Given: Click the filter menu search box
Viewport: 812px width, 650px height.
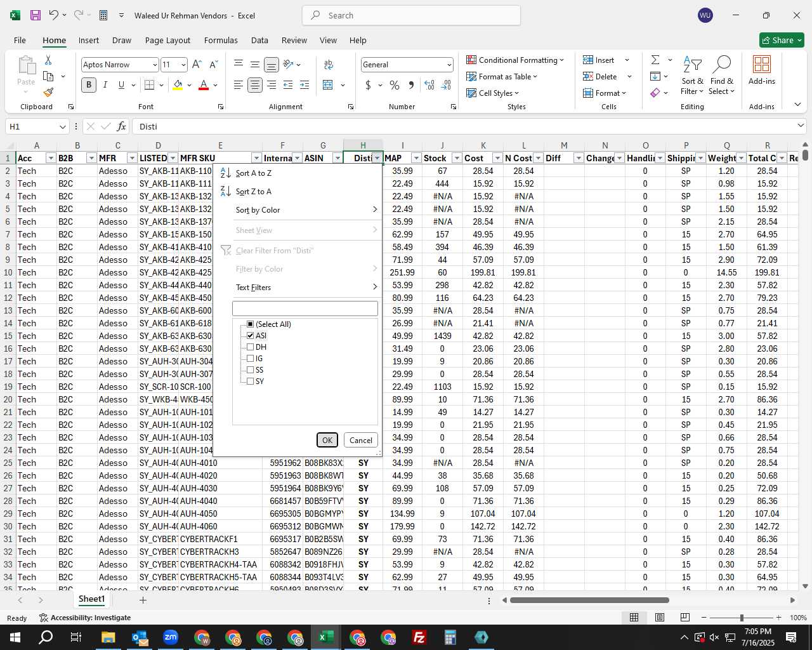Looking at the screenshot, I should coord(305,308).
